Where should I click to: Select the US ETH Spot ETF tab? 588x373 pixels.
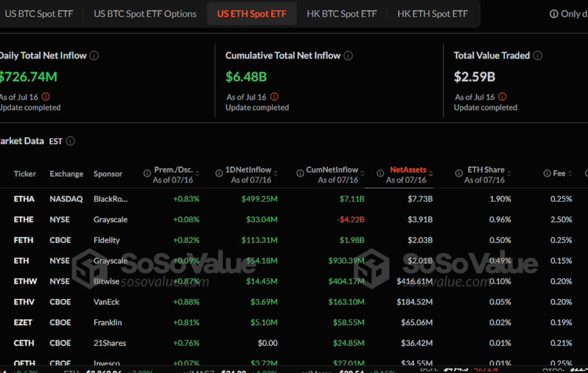(x=252, y=14)
